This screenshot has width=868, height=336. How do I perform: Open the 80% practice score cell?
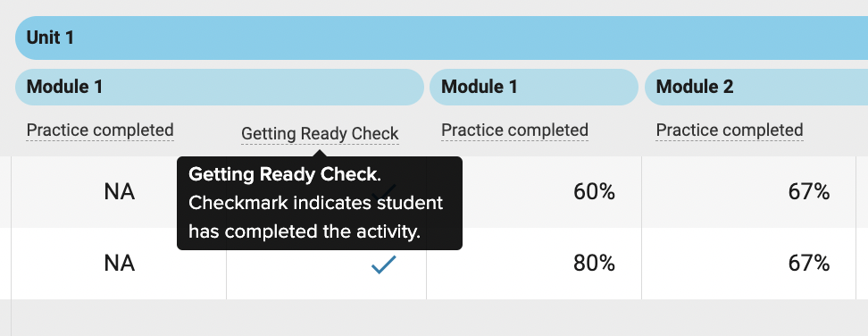point(534,264)
